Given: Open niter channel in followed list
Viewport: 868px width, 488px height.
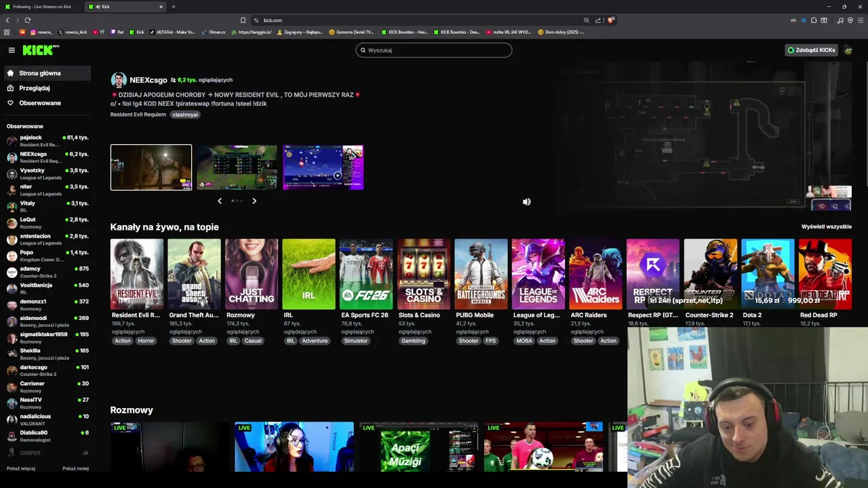Looking at the screenshot, I should (x=47, y=190).
